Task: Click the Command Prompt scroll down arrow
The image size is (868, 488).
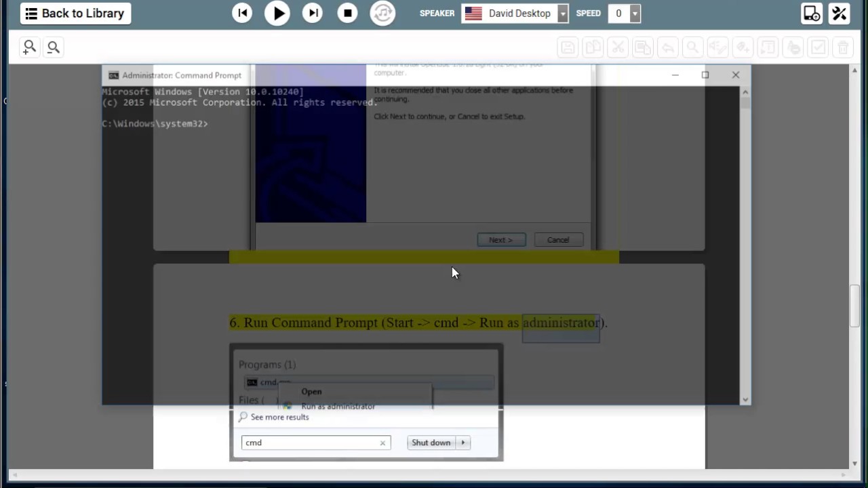Action: tap(746, 400)
